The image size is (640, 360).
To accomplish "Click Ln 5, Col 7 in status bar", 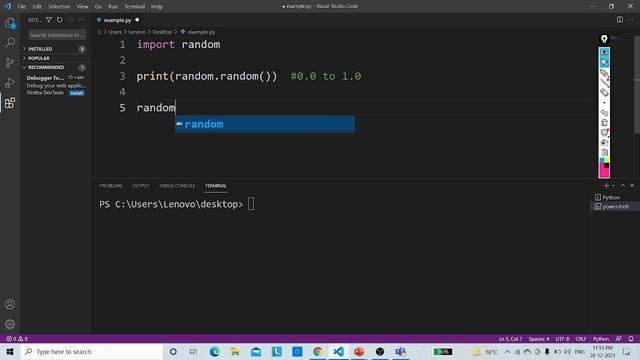I will coord(510,339).
